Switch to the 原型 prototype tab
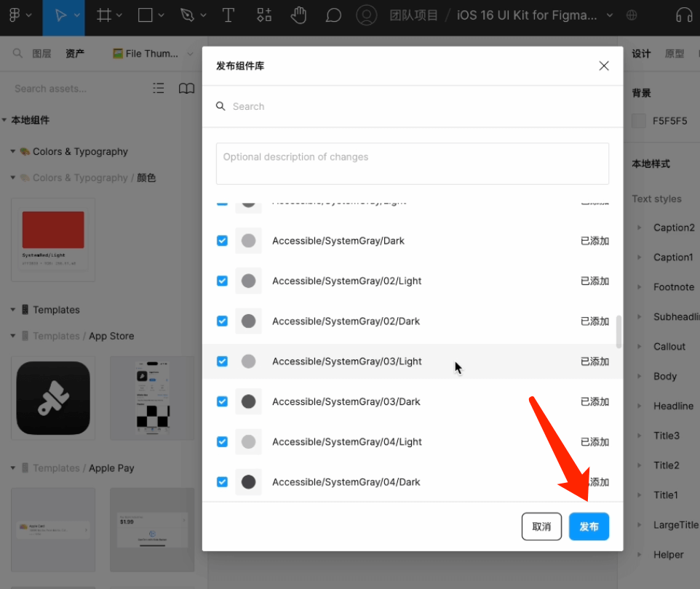This screenshot has height=589, width=700. point(675,54)
